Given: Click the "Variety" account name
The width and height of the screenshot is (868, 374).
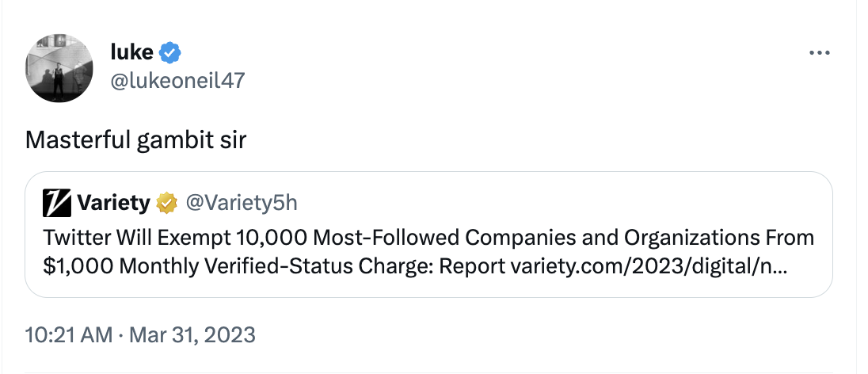Looking at the screenshot, I should click(113, 204).
